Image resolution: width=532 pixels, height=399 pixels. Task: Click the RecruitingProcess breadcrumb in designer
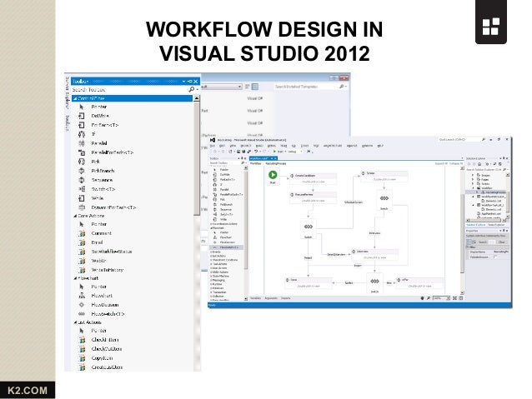click(276, 164)
